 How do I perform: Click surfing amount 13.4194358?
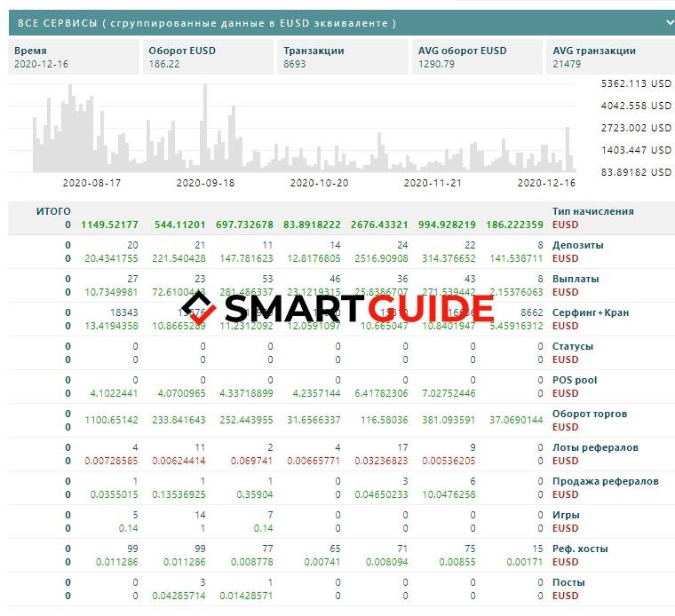112,326
